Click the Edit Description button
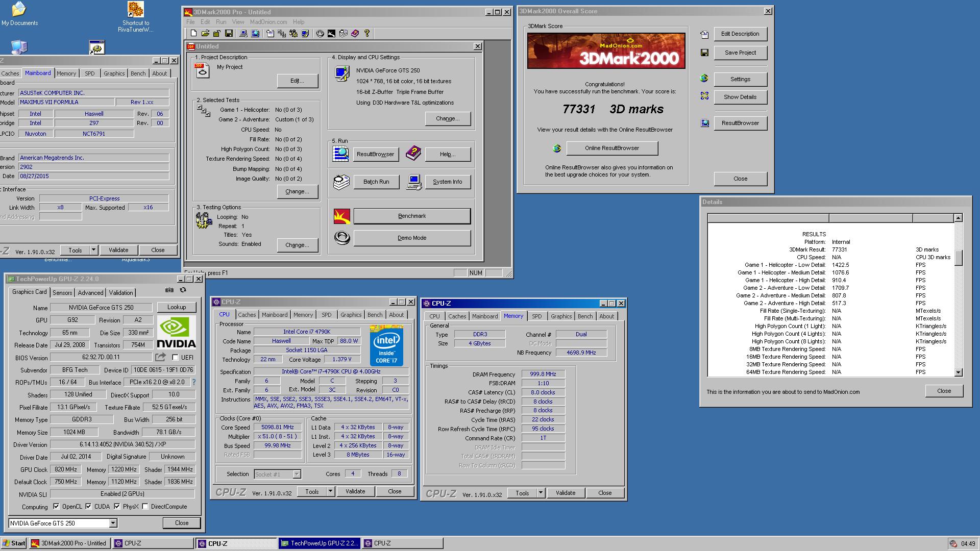 tap(740, 34)
